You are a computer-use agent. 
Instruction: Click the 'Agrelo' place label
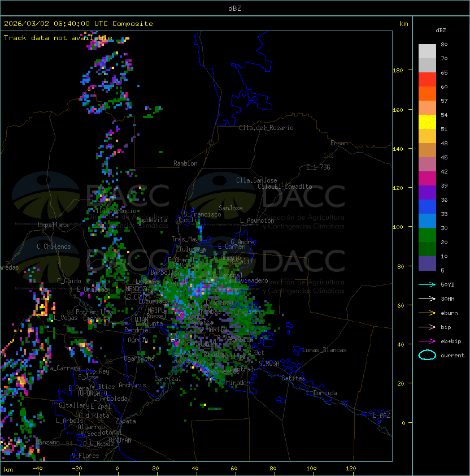(138, 340)
